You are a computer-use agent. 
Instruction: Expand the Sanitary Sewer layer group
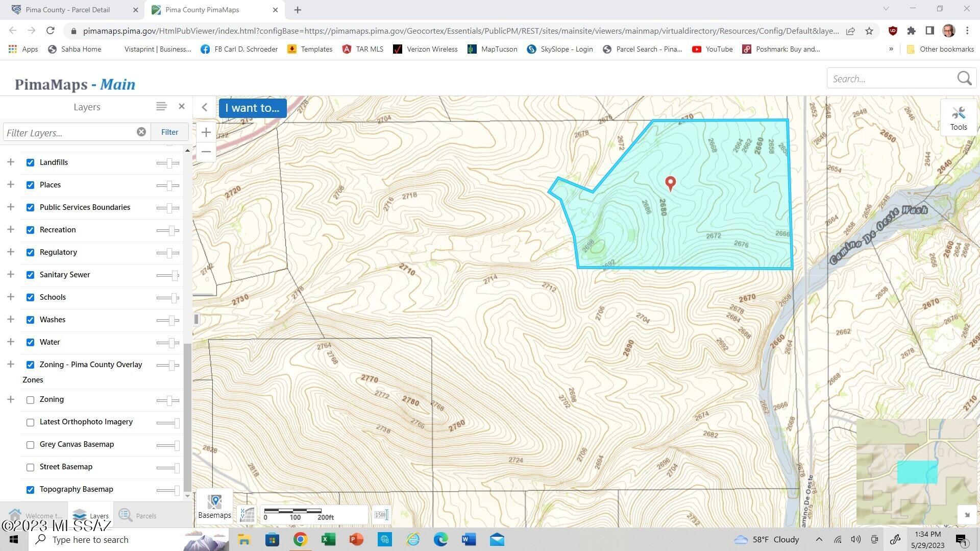[x=10, y=275]
